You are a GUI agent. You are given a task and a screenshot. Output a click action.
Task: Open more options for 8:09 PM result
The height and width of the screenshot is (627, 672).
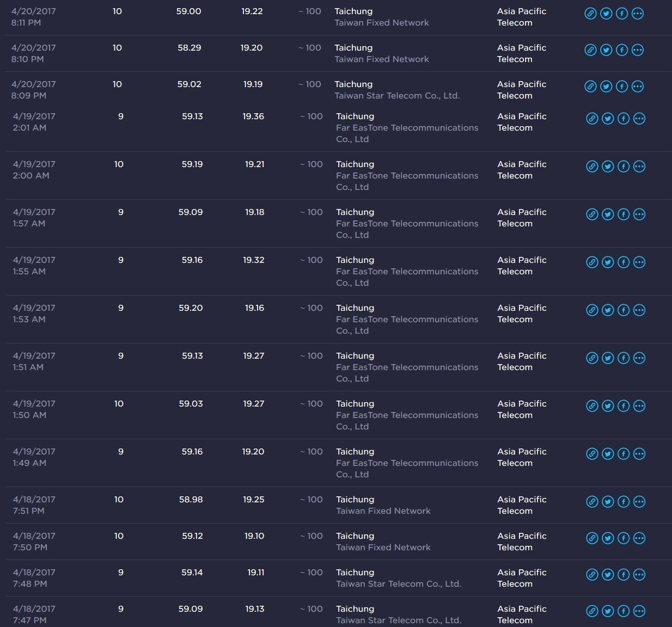(638, 87)
